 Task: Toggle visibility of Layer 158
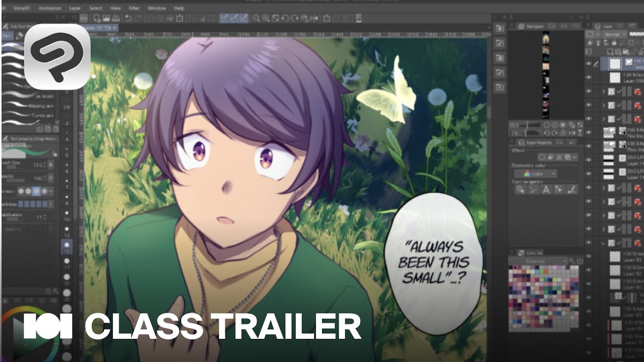click(589, 77)
